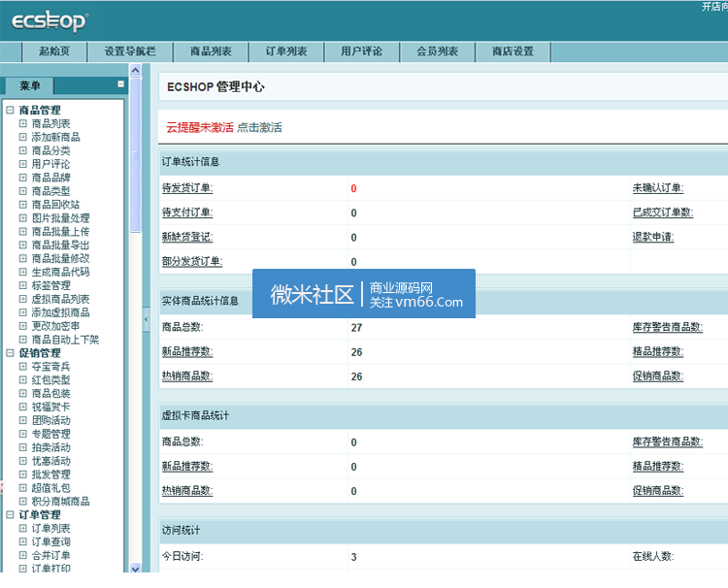Open the 待支付订单 link
Image resolution: width=728 pixels, height=588 pixels.
point(187,212)
